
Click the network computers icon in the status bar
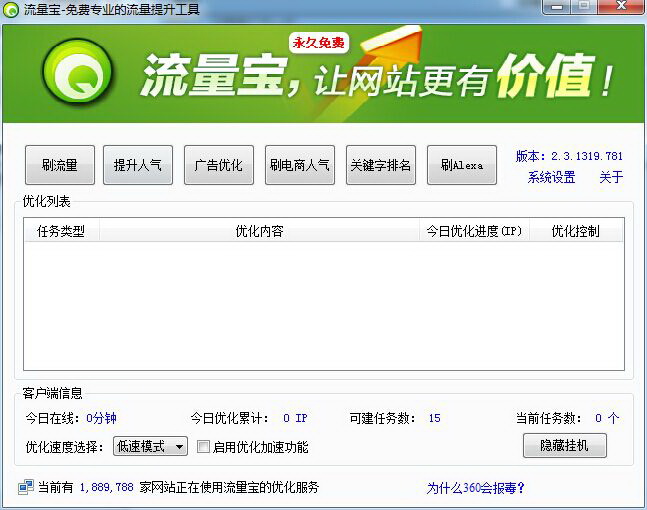25,488
